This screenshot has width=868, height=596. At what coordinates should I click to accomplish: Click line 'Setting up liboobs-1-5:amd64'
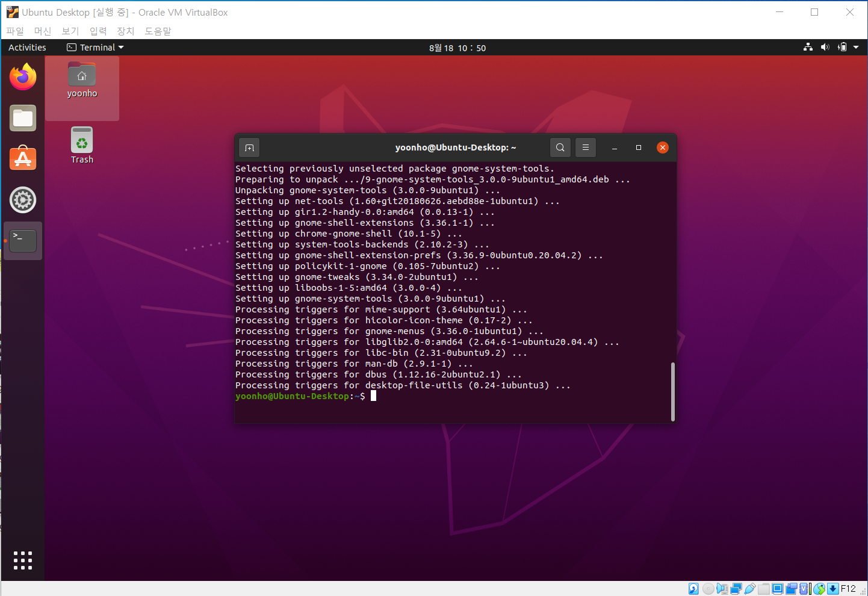click(x=349, y=288)
